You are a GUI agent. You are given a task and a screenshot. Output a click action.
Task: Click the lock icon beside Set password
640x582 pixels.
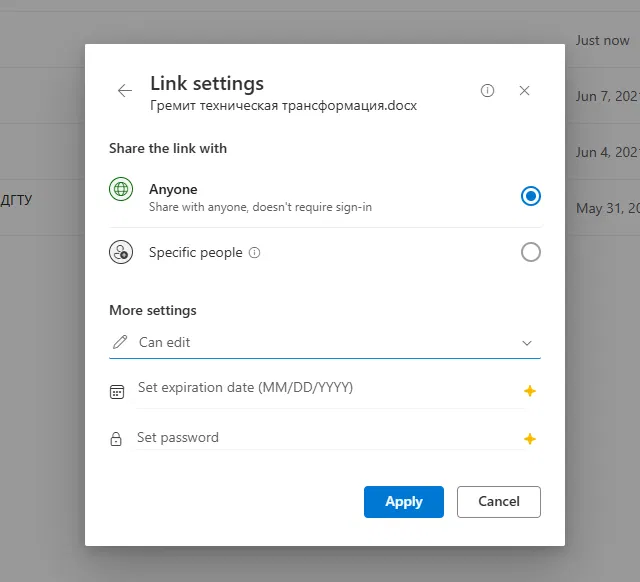[116, 439]
